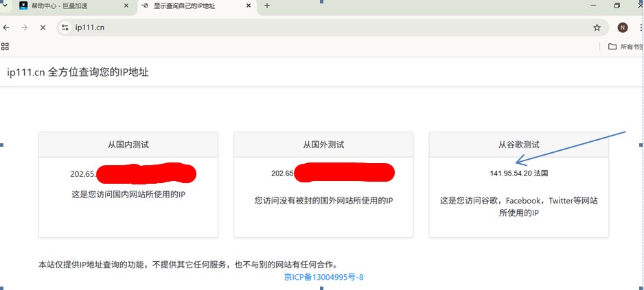Image resolution: width=644 pixels, height=290 pixels.
Task: Bookmark this page with the star icon
Action: [x=597, y=28]
